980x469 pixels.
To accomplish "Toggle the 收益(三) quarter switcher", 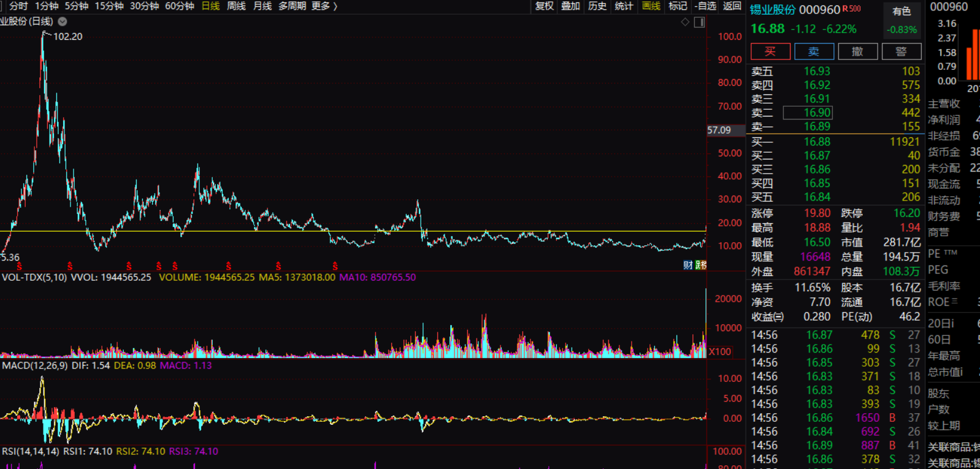I will pos(767,317).
